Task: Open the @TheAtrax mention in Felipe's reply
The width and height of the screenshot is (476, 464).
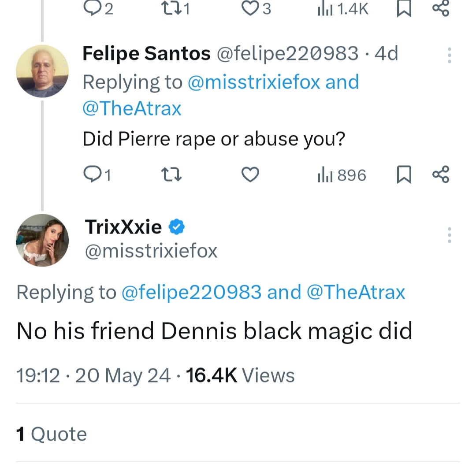Action: [132, 108]
